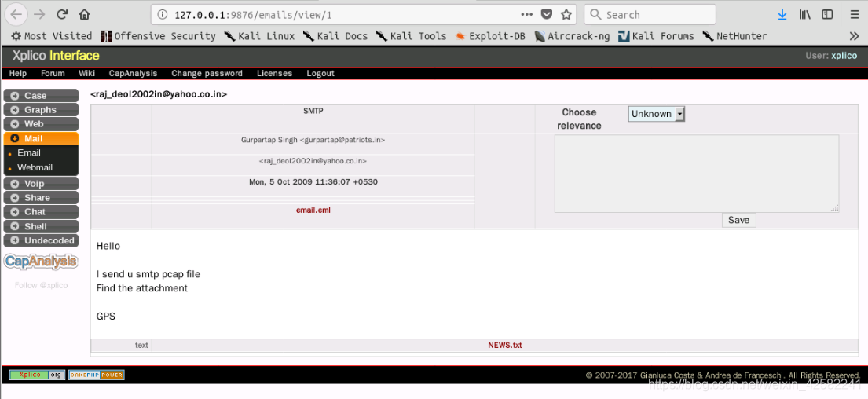The width and height of the screenshot is (868, 399).
Task: Click the CakePHP Power footer badge
Action: click(97, 375)
